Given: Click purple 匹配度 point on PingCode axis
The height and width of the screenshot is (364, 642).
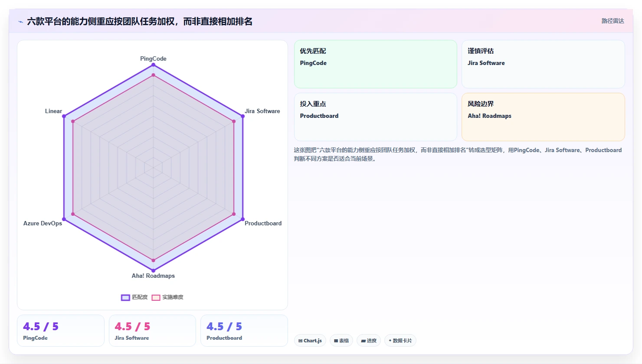Looking at the screenshot, I should 153,65.
